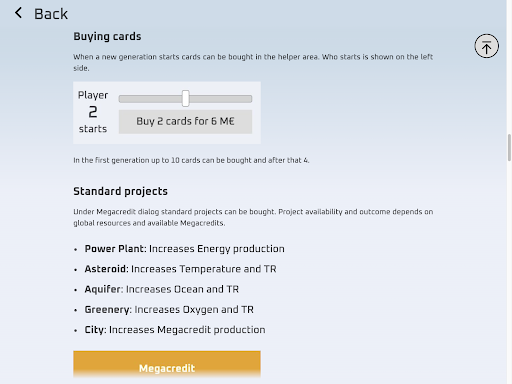Open the orange Megacredit button

[167, 364]
